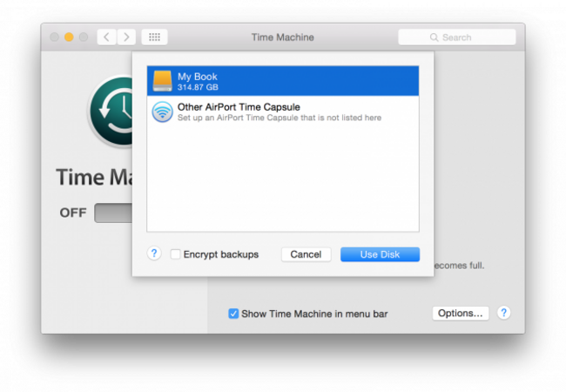This screenshot has height=392, width=566.
Task: Select the My Book disk row
Action: pos(283,81)
